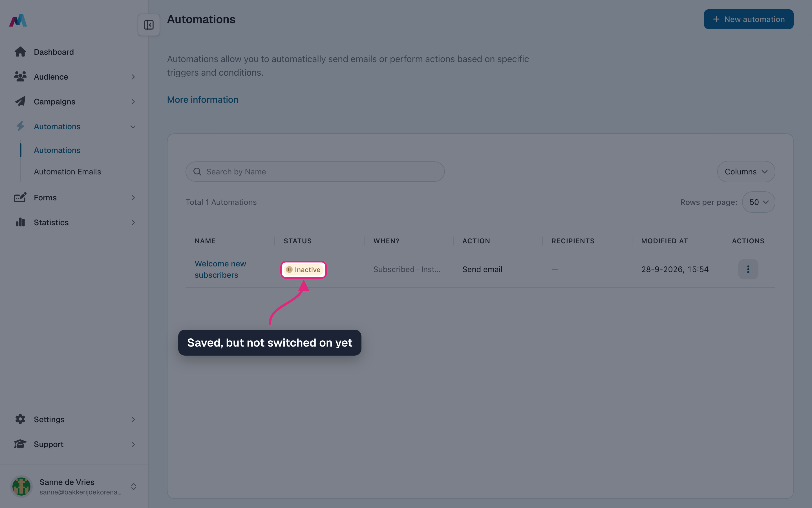Screen dimensions: 812x508
Task: Focus the Search by Name field
Action: [x=315, y=172]
